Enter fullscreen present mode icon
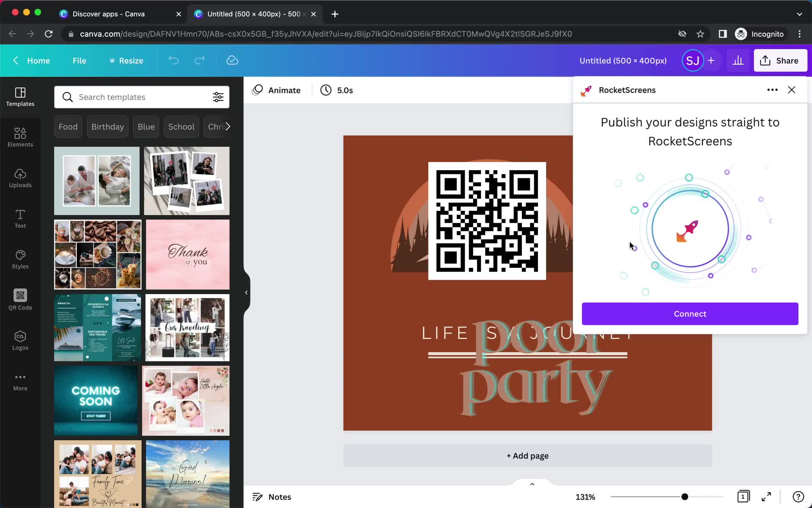 point(766,497)
